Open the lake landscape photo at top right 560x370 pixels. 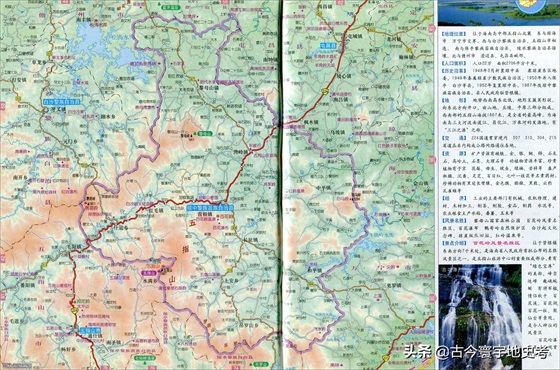(498, 13)
